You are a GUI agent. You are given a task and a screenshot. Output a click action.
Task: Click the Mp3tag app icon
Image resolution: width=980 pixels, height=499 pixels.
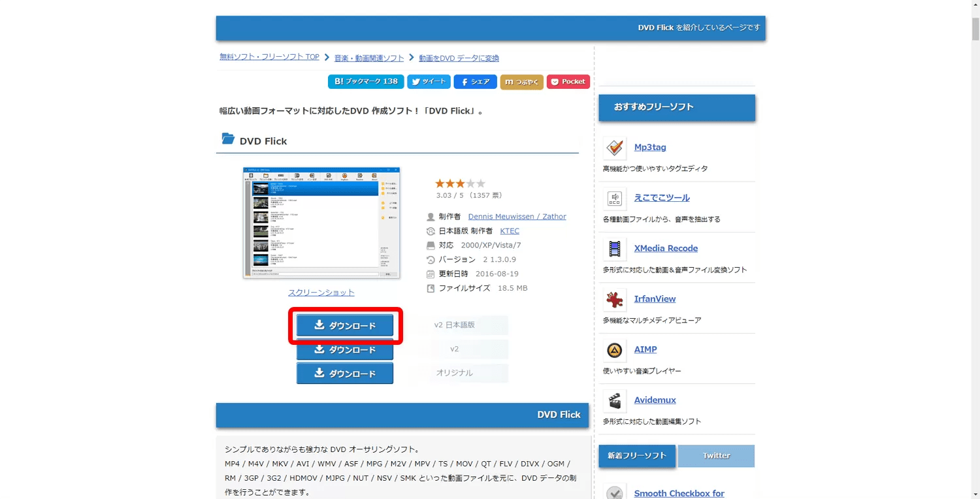[x=614, y=148]
